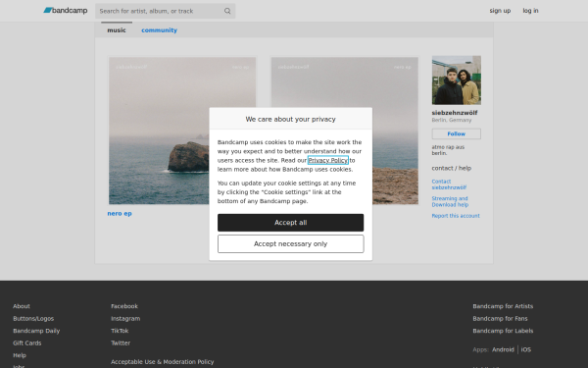
Task: Click the siebzehnzwölf artist photo
Action: (x=457, y=80)
